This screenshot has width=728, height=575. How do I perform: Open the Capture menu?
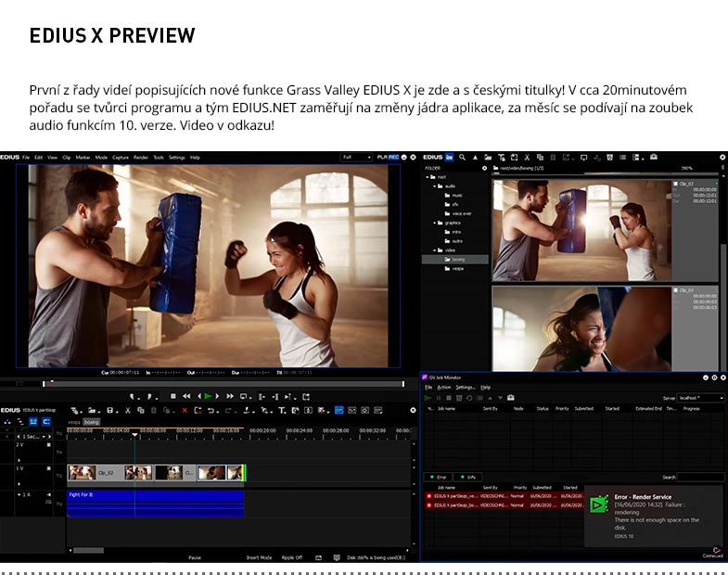click(x=121, y=158)
